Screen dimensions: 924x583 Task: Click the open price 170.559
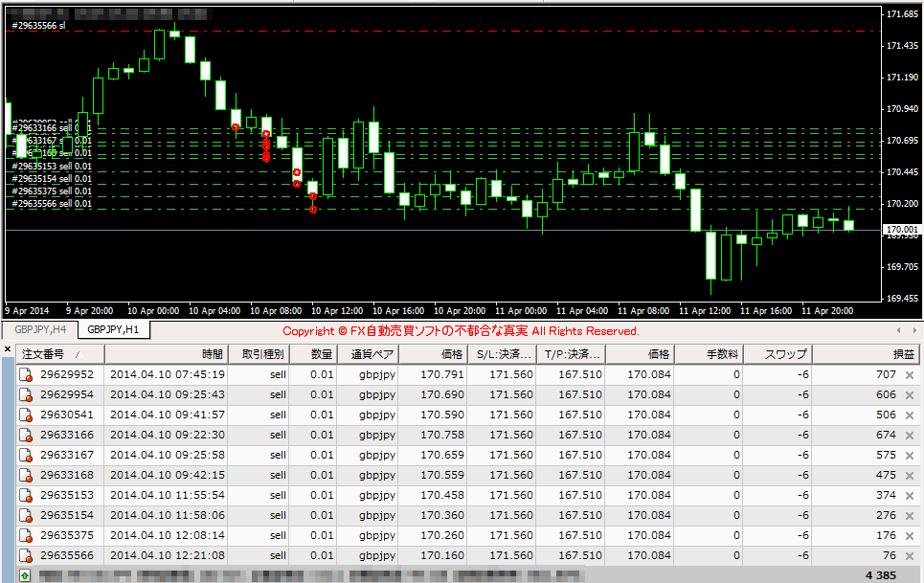pos(442,475)
